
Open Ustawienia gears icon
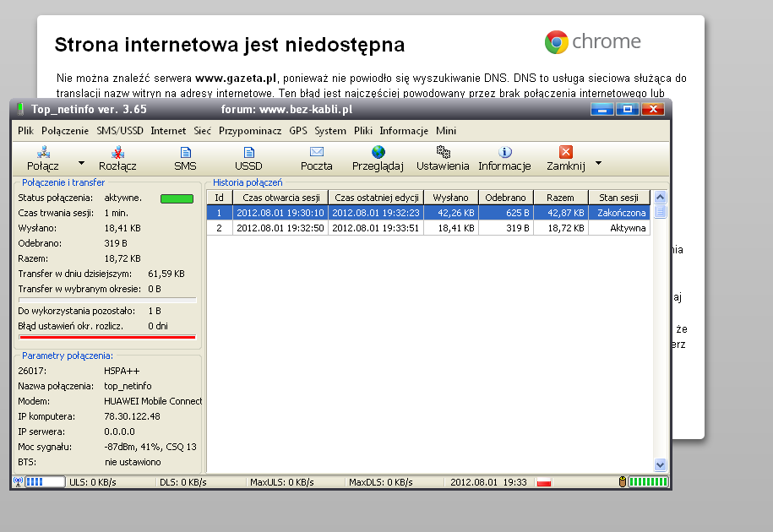click(x=444, y=152)
